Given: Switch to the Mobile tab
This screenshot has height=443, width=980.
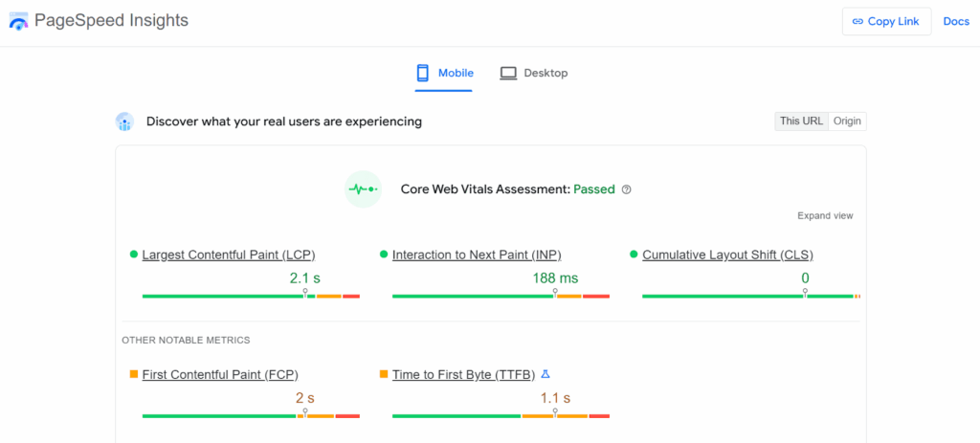Looking at the screenshot, I should [x=444, y=73].
